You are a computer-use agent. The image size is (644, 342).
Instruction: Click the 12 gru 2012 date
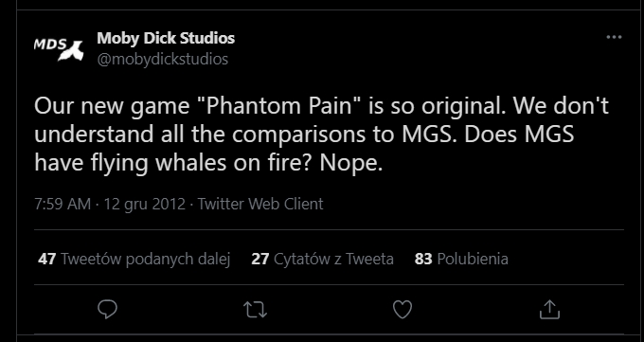pos(145,204)
